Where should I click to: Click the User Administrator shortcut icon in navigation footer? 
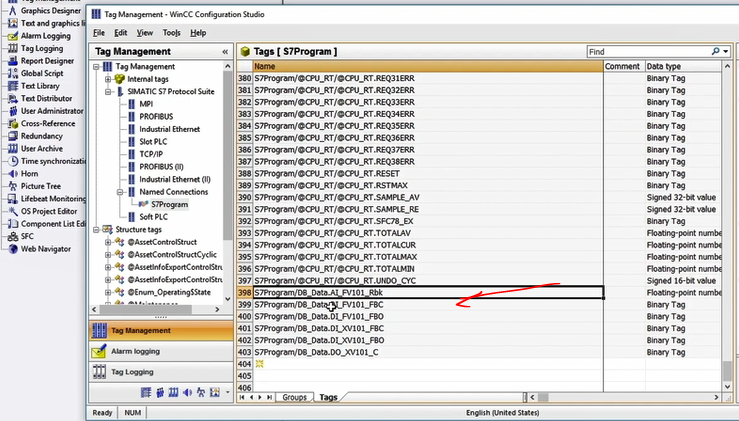(160, 392)
